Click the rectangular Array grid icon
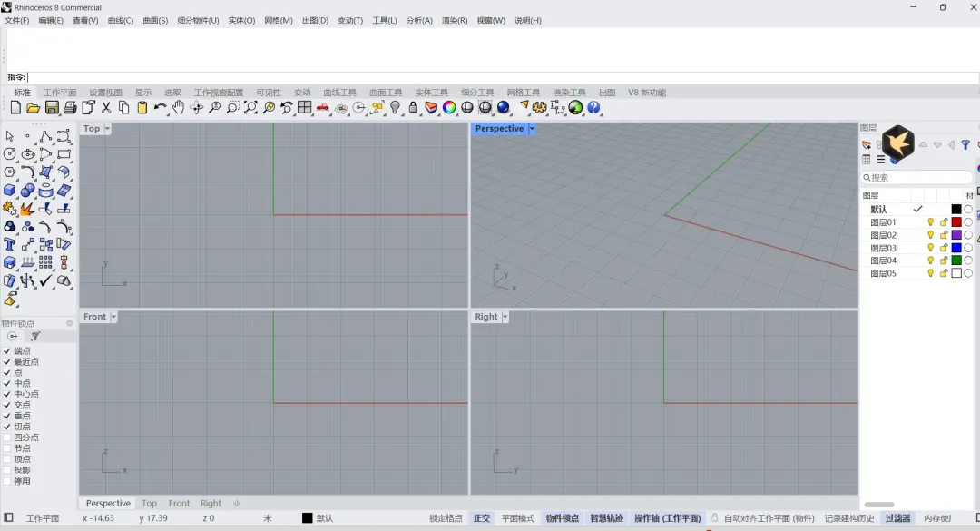980x531 pixels. (x=45, y=262)
